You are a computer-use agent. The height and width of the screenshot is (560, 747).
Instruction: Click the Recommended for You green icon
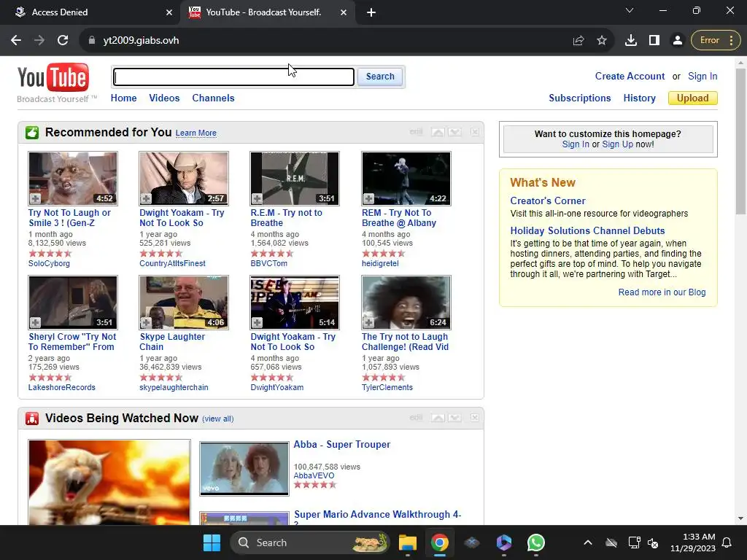point(32,133)
